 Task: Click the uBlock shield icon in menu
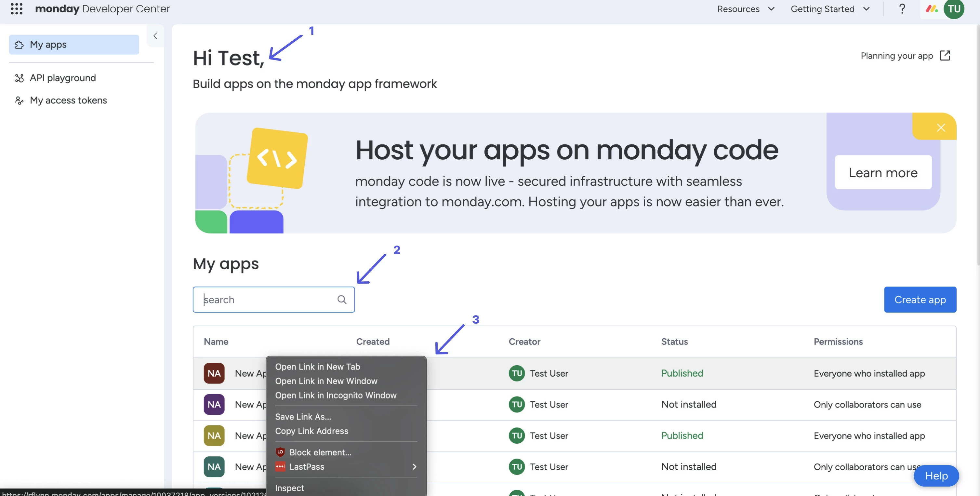280,452
